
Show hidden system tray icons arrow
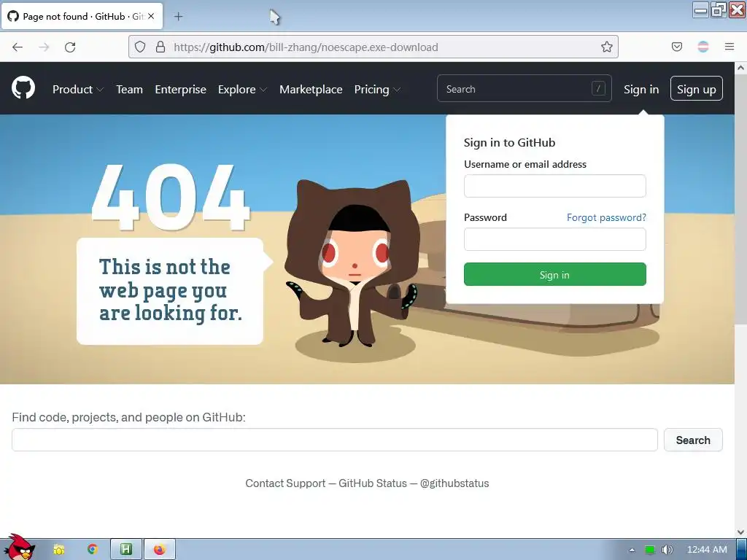[632, 550]
